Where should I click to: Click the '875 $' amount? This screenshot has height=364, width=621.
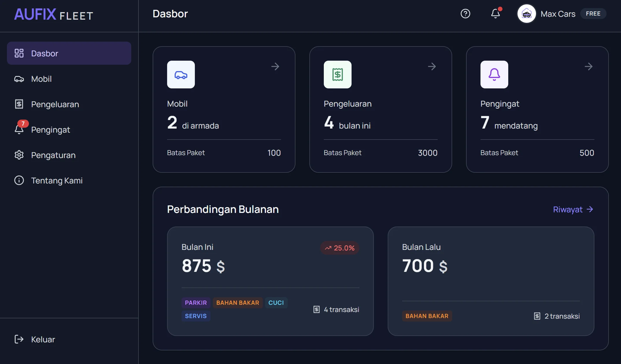click(x=203, y=265)
